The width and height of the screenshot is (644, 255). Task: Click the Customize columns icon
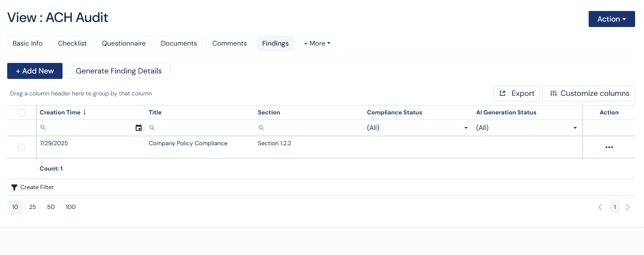point(554,93)
